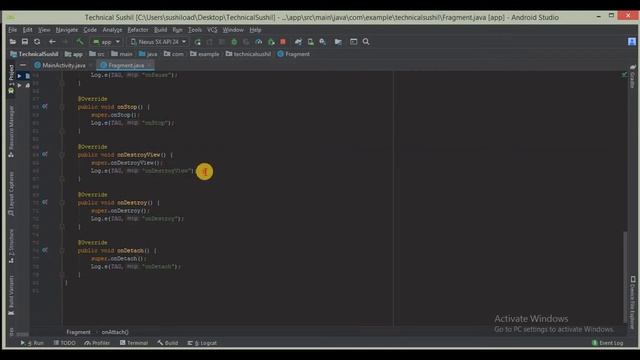Open the Refactor menu
640x360 pixels.
tap(138, 30)
